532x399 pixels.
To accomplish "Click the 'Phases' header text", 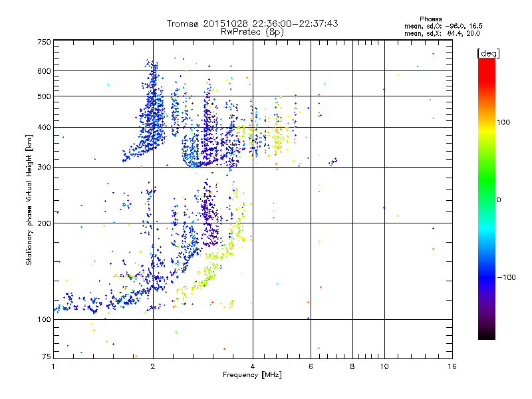I will (x=430, y=19).
